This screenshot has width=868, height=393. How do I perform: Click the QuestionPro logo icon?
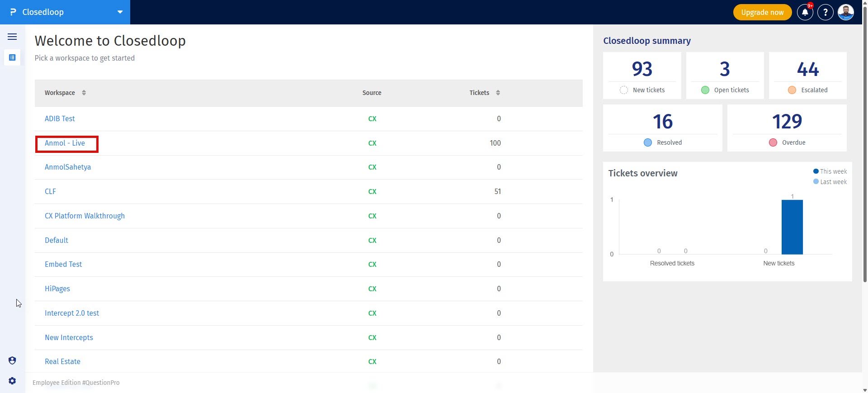point(13,12)
